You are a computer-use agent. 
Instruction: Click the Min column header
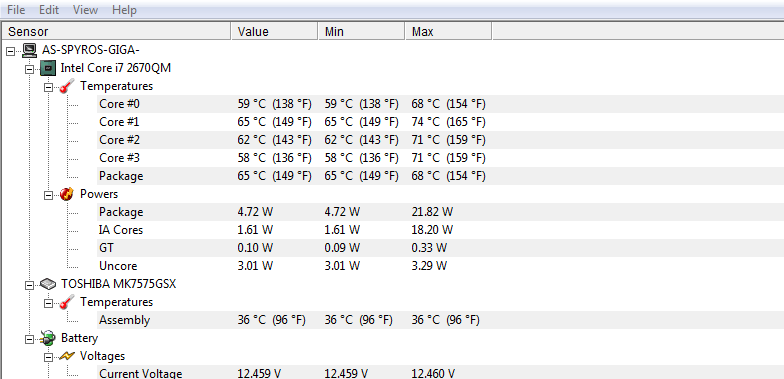pos(362,32)
